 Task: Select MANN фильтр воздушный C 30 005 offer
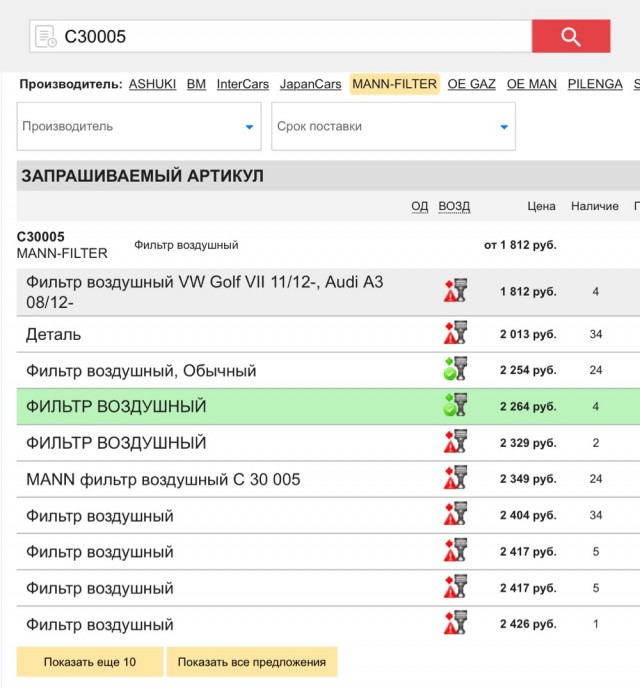(x=163, y=479)
